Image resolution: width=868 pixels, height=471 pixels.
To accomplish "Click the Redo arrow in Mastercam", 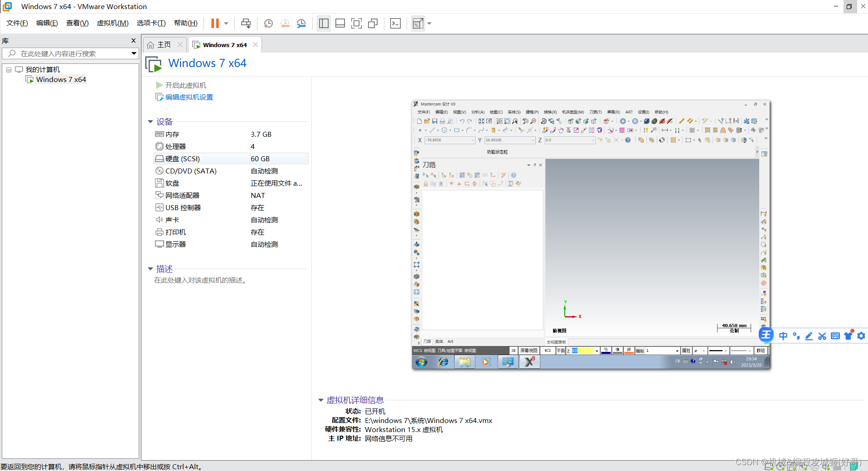I will pyautogui.click(x=470, y=121).
